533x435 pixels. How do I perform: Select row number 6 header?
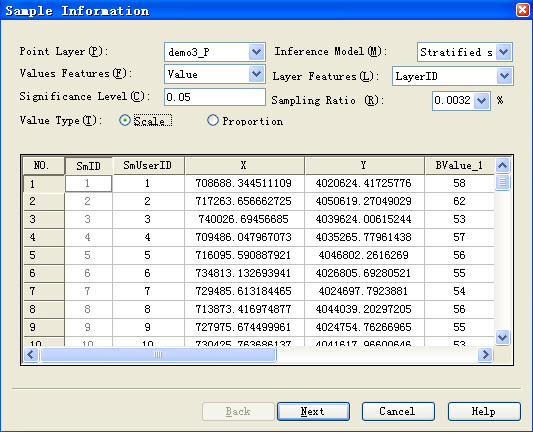44,274
